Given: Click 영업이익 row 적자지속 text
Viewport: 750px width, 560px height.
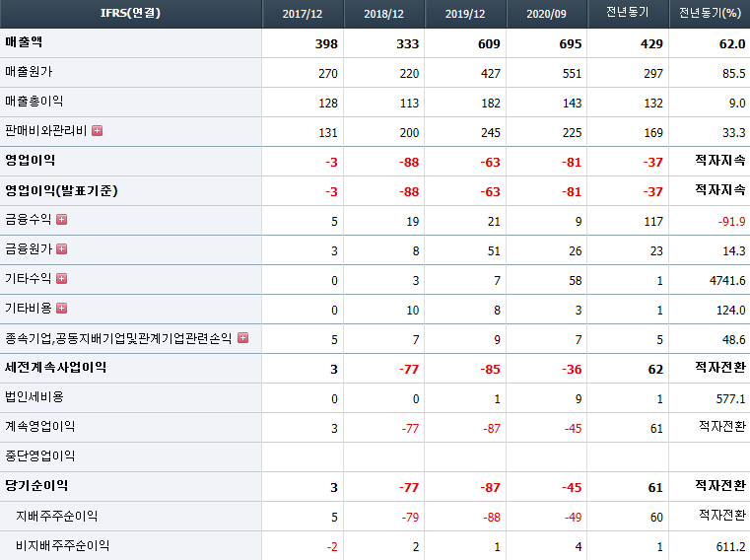Looking at the screenshot, I should click(720, 161).
